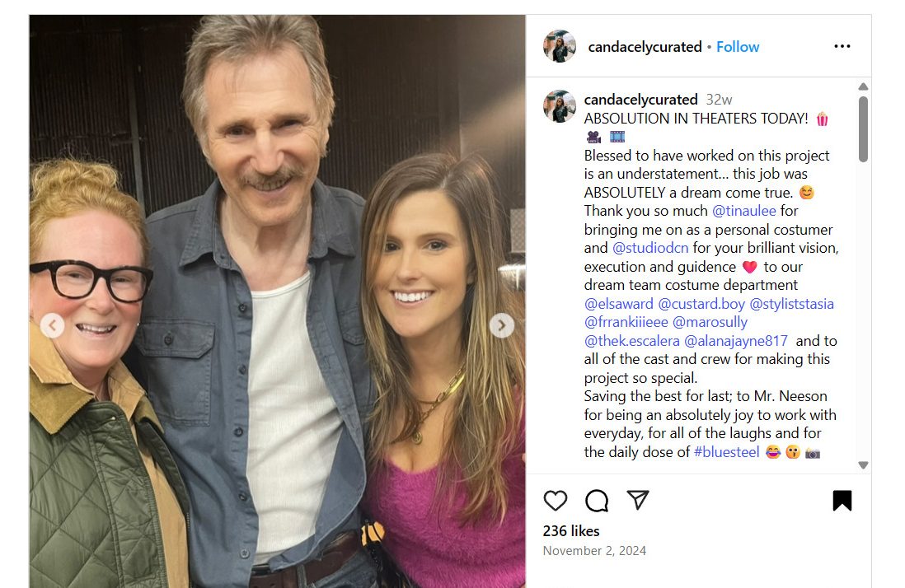Open the #bluesteel hashtag
This screenshot has width=905, height=588.
(x=727, y=452)
